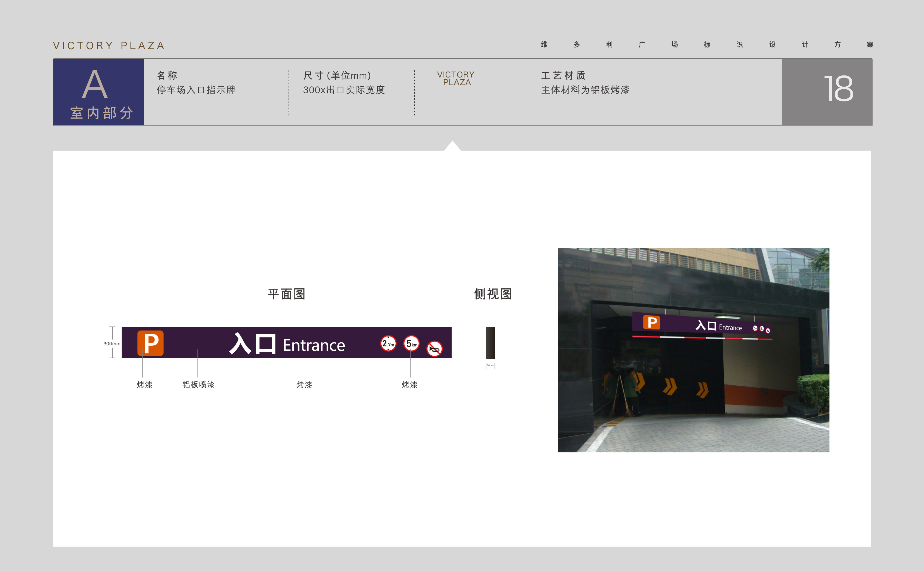Click the 2.7m height limit sign
This screenshot has width=924, height=572.
pos(388,344)
